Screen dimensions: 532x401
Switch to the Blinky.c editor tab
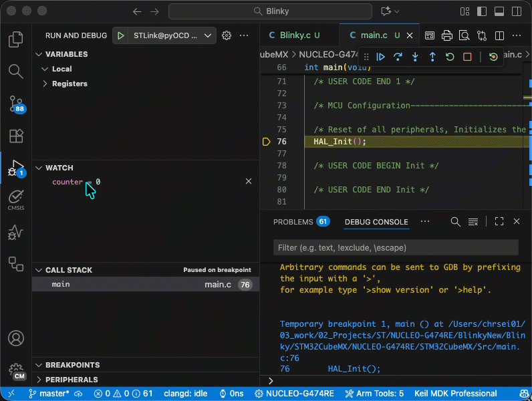[294, 35]
